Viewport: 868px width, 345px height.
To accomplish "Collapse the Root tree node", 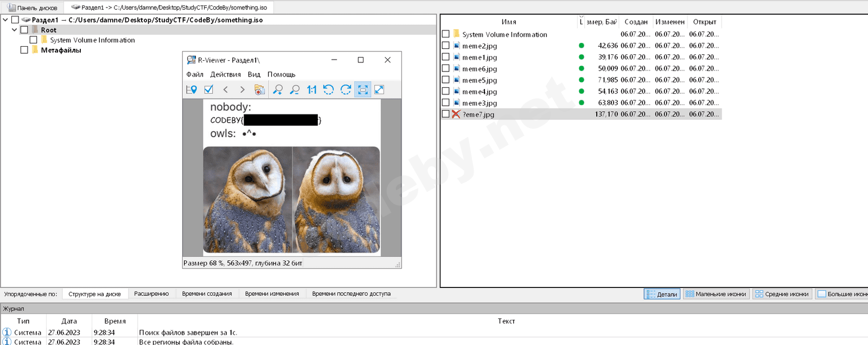I will point(15,30).
